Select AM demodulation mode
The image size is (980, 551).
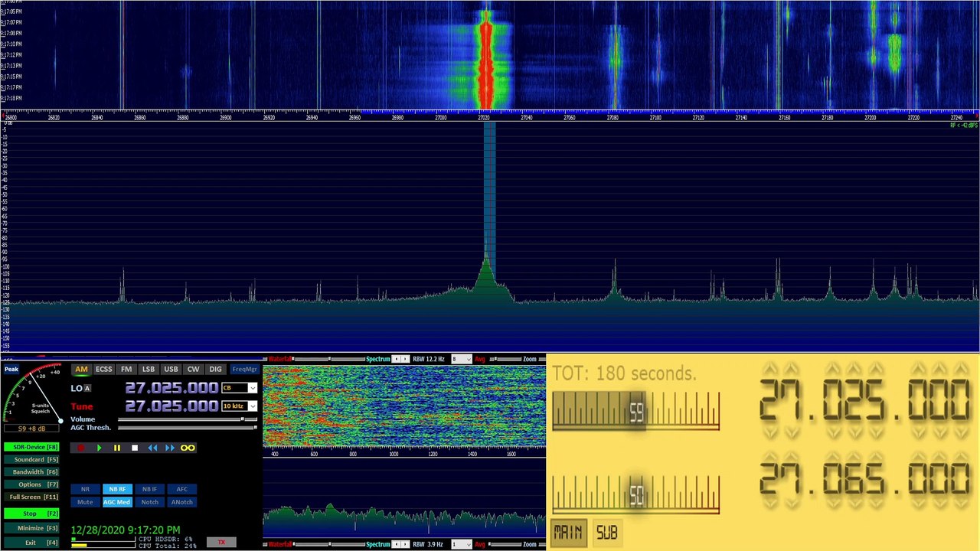[x=81, y=370]
